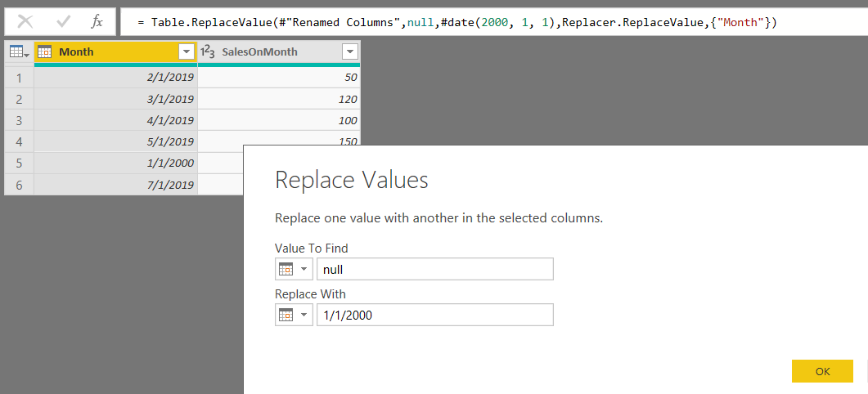Image resolution: width=868 pixels, height=394 pixels.
Task: Select the cell with 7/1/2019
Action: point(115,184)
